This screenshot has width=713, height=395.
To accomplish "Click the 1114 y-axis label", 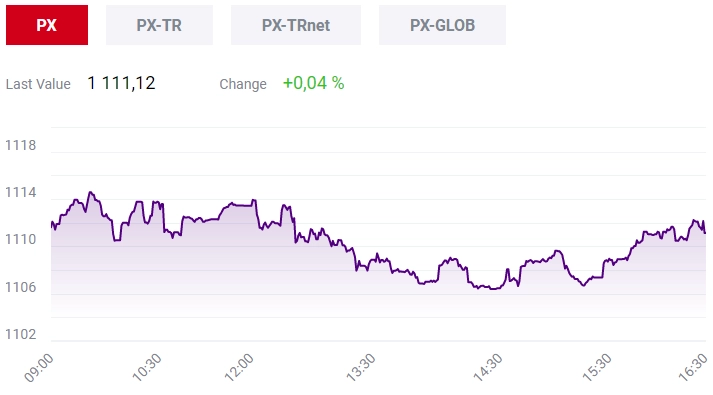I will [20, 192].
